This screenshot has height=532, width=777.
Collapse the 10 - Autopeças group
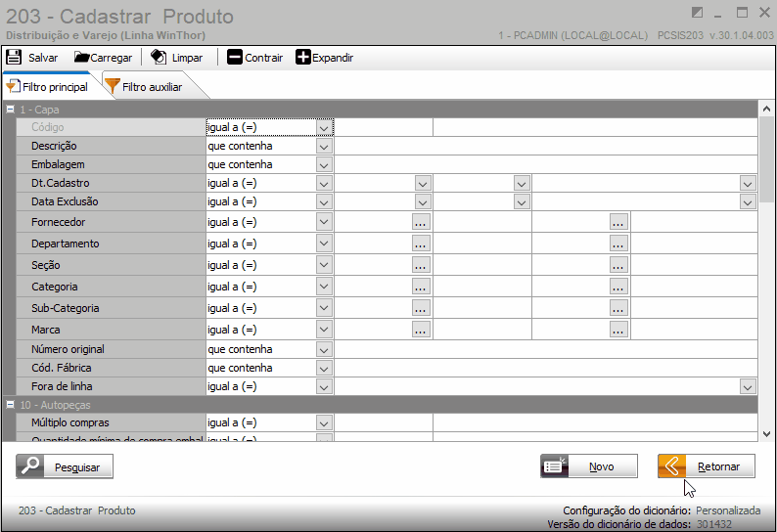tap(10, 404)
